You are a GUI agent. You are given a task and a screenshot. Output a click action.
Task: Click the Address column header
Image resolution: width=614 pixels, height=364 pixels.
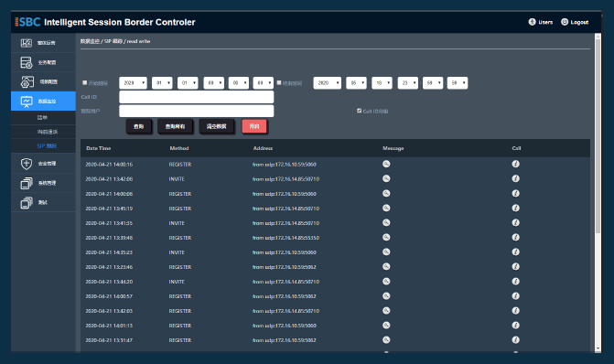point(263,148)
